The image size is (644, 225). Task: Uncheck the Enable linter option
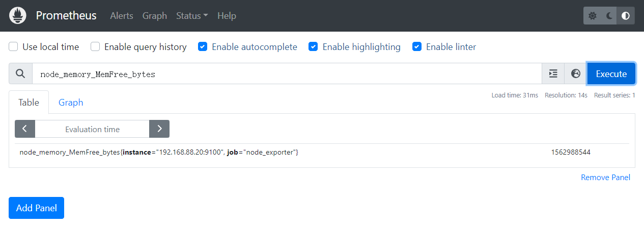click(x=417, y=47)
